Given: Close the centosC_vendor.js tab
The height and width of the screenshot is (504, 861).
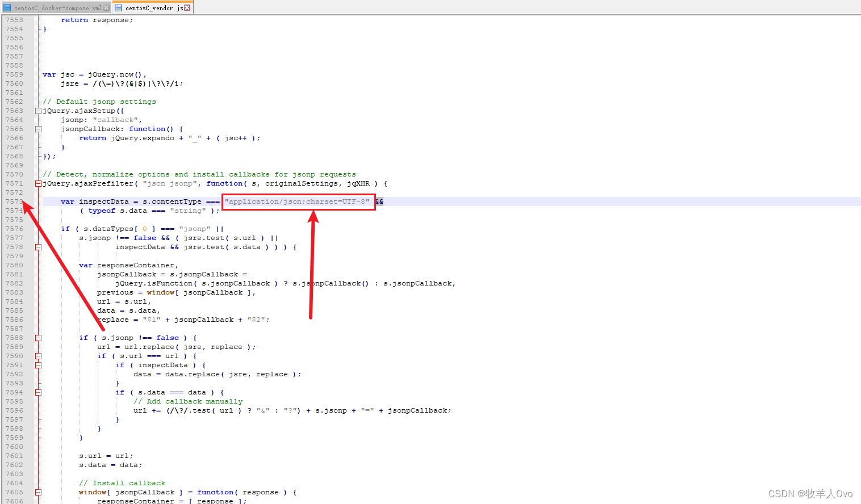Looking at the screenshot, I should point(187,8).
